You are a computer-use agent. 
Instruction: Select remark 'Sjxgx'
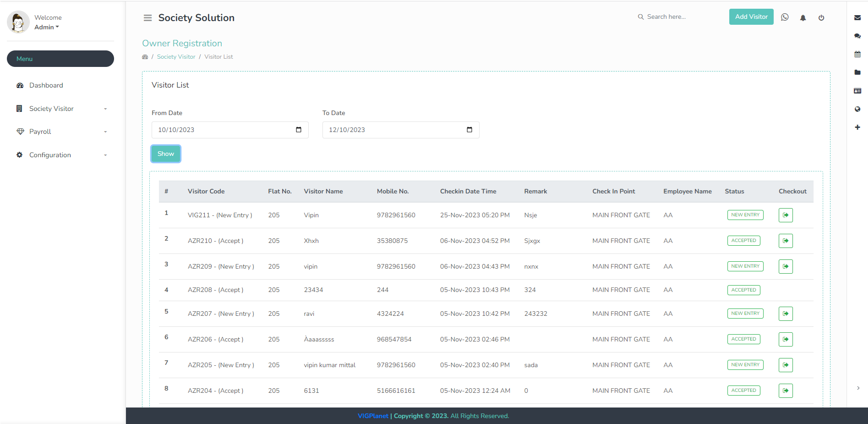click(532, 241)
